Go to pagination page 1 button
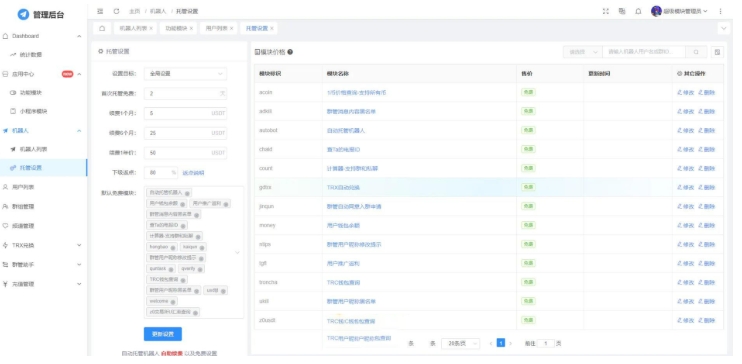Screen dimensions: 742x364 [501, 343]
